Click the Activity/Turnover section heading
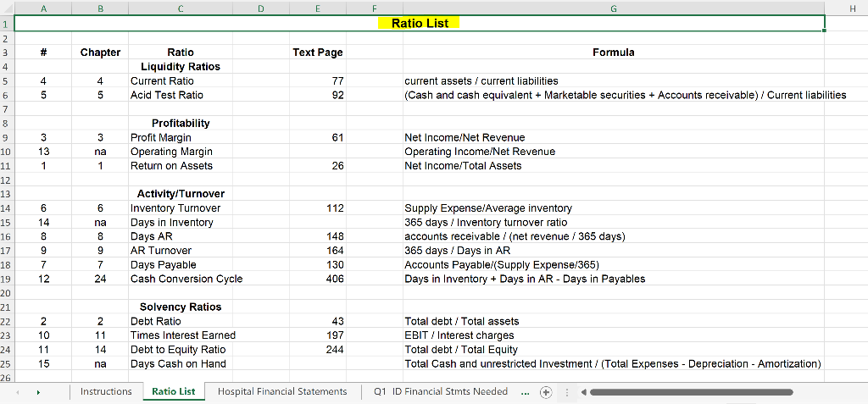This screenshot has width=868, height=404. coord(180,194)
